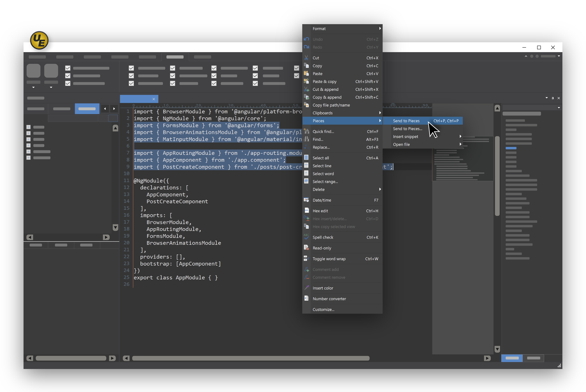The width and height of the screenshot is (586, 392).
Task: Click the UltraEdit UE logo icon
Action: pyautogui.click(x=39, y=41)
